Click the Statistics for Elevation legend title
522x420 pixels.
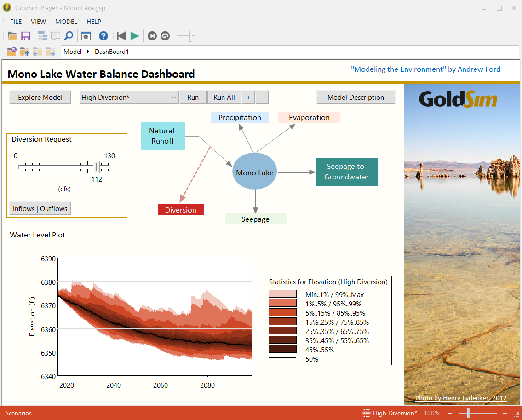click(x=328, y=282)
